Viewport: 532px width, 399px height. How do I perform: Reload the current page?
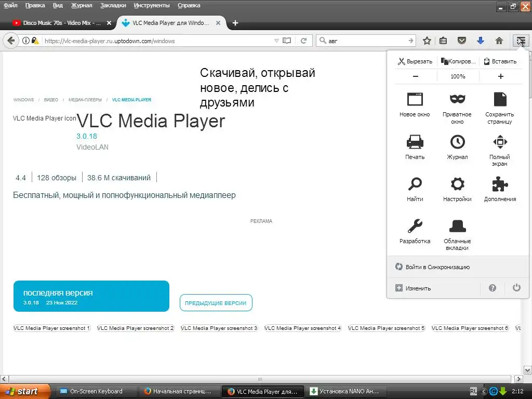point(303,41)
